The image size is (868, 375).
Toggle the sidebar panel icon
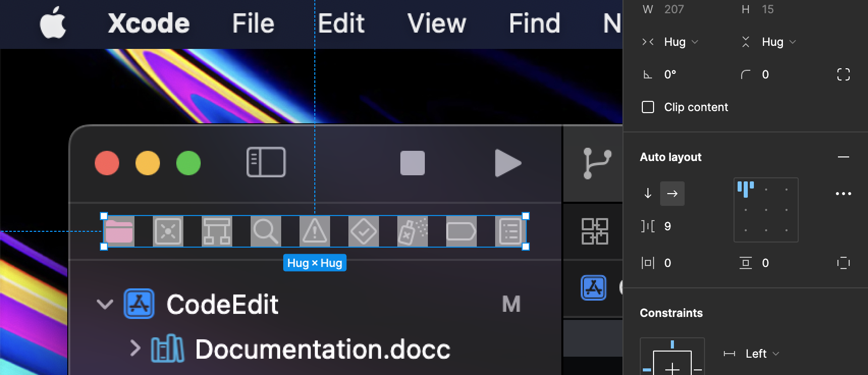point(266,163)
